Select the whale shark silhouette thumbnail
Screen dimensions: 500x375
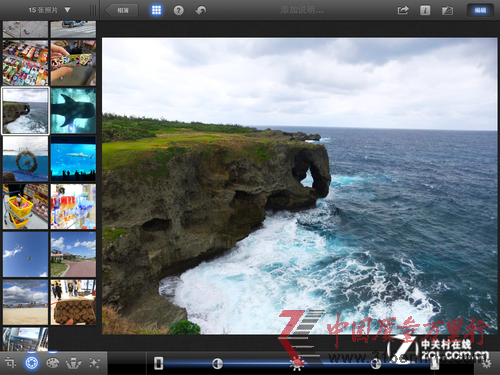pyautogui.click(x=73, y=111)
